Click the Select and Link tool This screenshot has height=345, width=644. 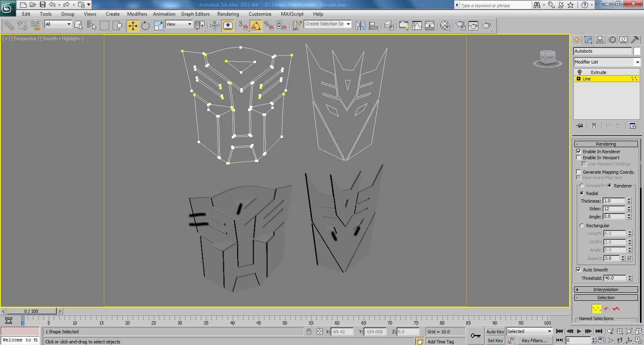coord(9,26)
